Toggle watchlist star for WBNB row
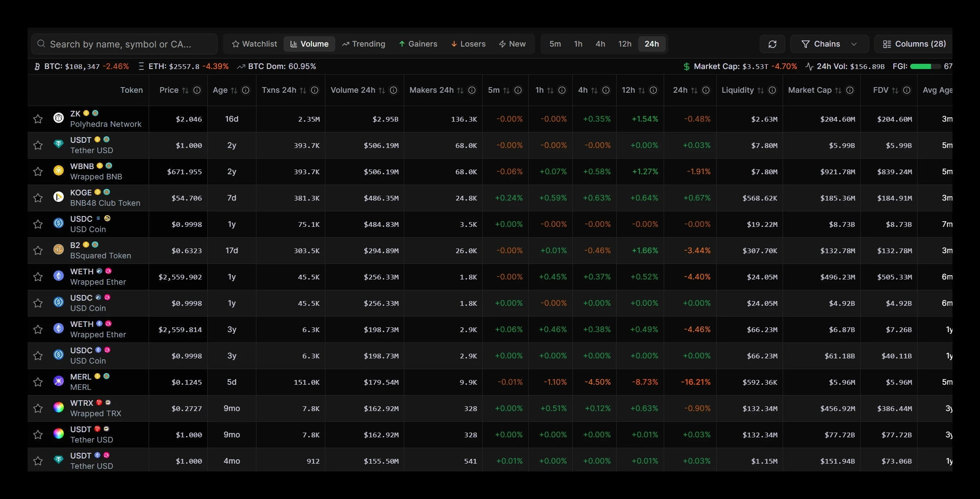Viewport: 980px width, 499px height. [x=38, y=172]
